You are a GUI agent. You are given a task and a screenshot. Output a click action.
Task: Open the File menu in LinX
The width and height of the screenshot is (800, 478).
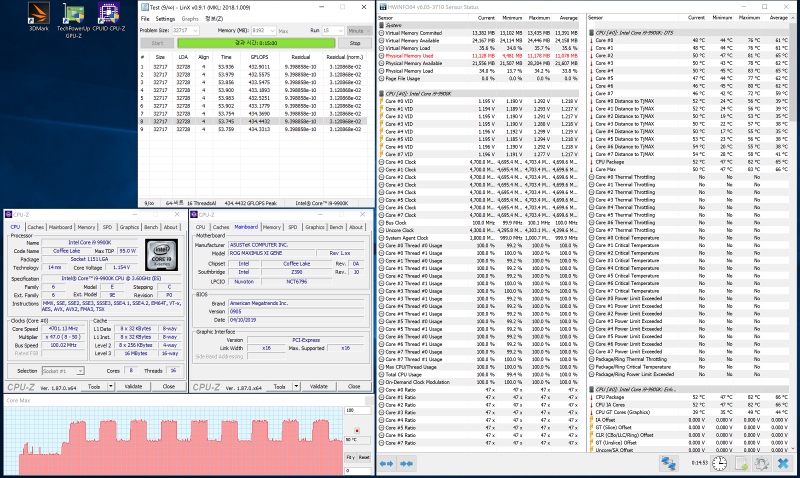(x=145, y=19)
